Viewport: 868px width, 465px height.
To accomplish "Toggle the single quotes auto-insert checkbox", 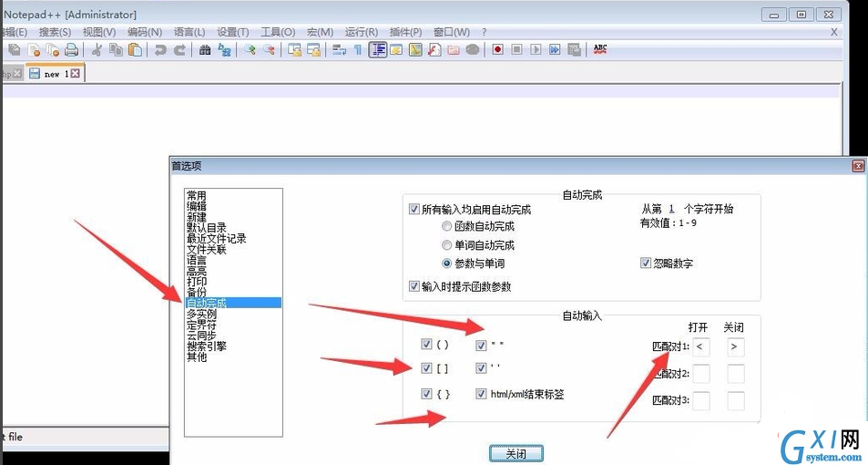I will pos(481,367).
